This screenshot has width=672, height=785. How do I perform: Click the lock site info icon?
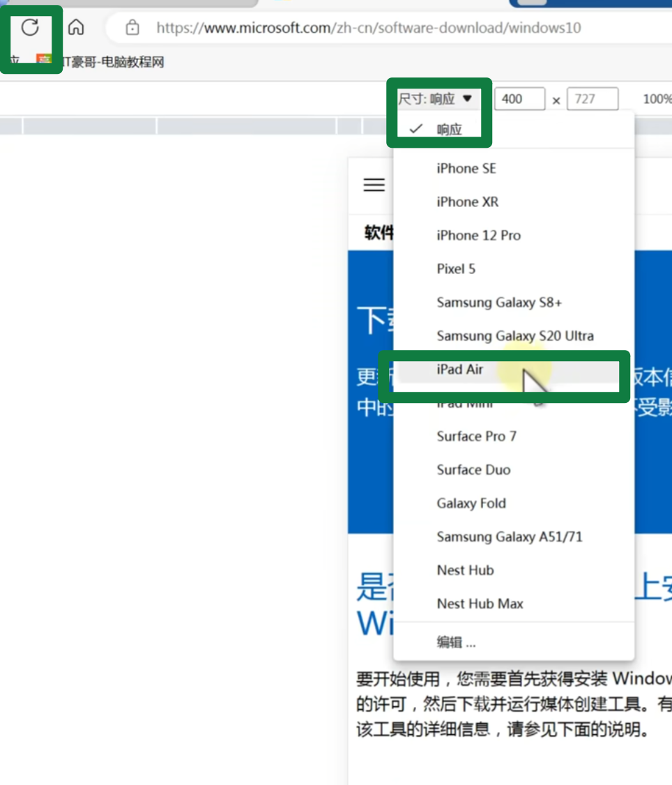[132, 27]
